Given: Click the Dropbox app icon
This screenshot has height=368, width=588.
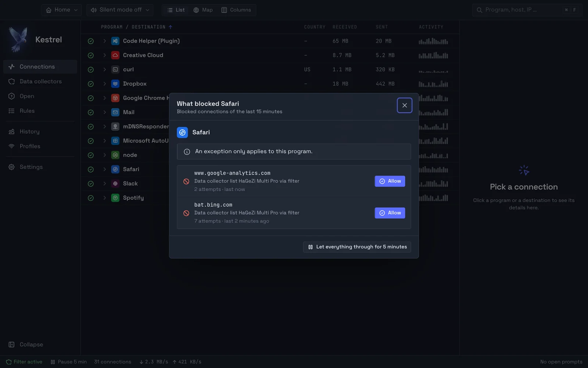Looking at the screenshot, I should pos(115,84).
